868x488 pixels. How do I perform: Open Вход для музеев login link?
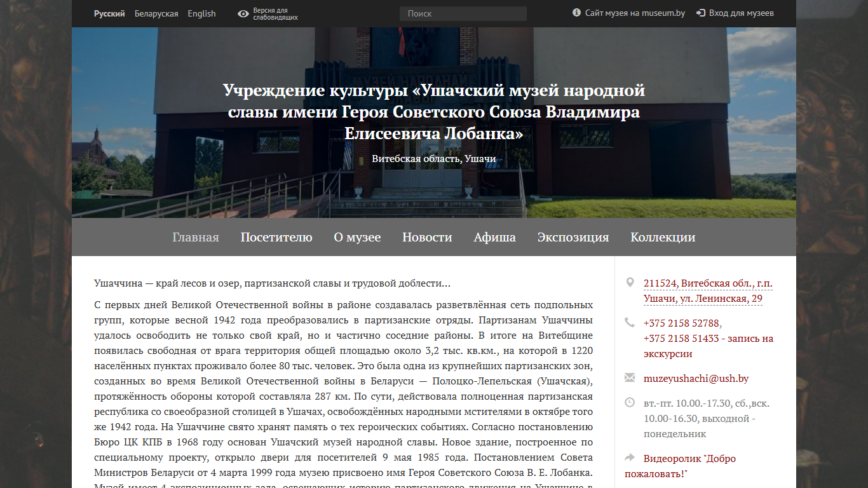[x=742, y=13]
